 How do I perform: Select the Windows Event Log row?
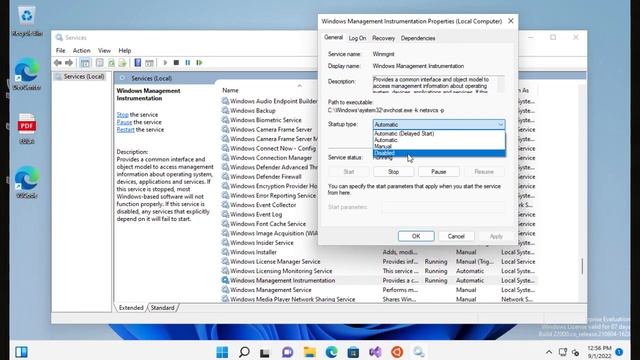pos(256,214)
